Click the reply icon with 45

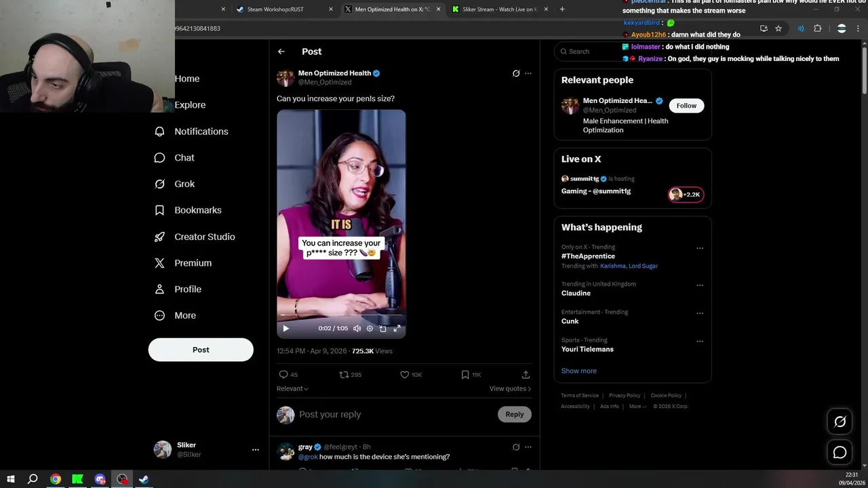click(283, 375)
